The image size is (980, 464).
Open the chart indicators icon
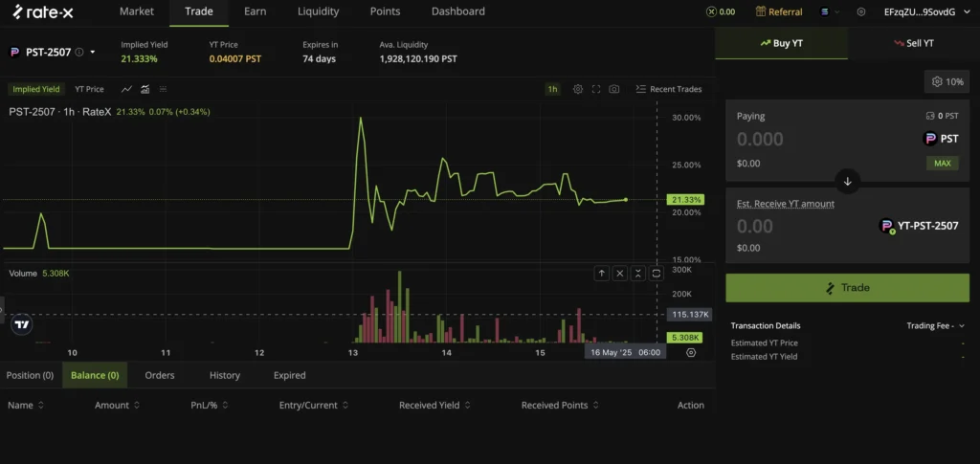pos(145,89)
